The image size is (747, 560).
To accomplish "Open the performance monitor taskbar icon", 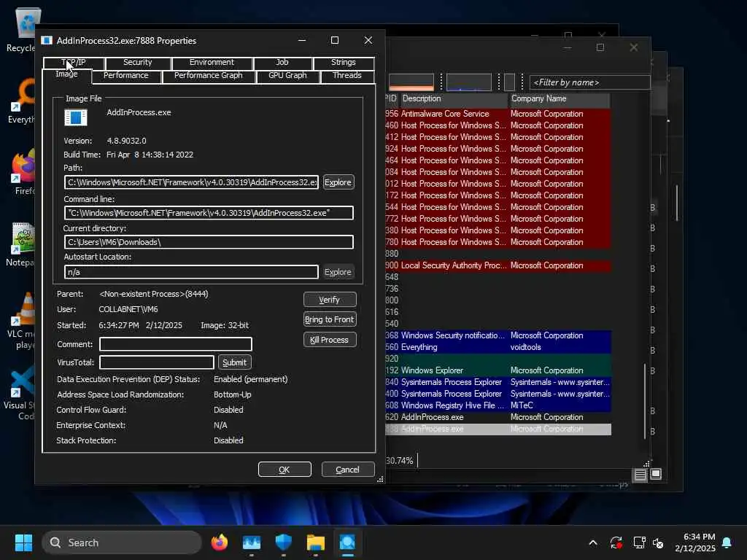I will 251,542.
